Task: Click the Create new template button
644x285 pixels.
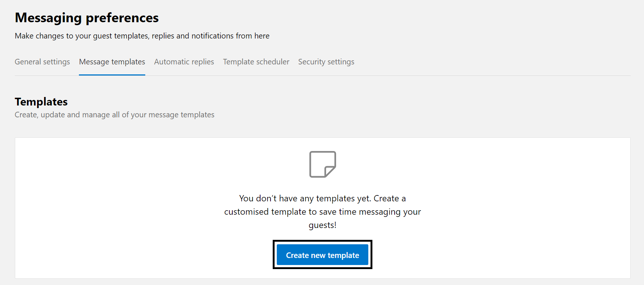Action: coord(322,255)
